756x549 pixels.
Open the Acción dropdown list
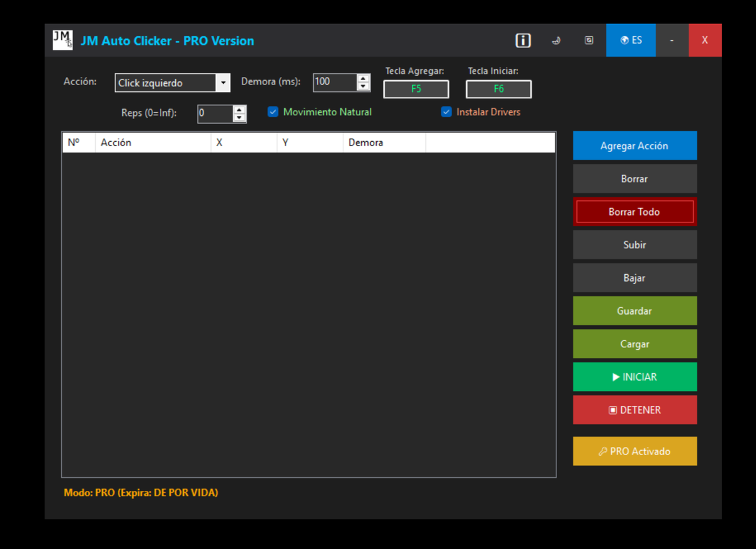pos(223,83)
